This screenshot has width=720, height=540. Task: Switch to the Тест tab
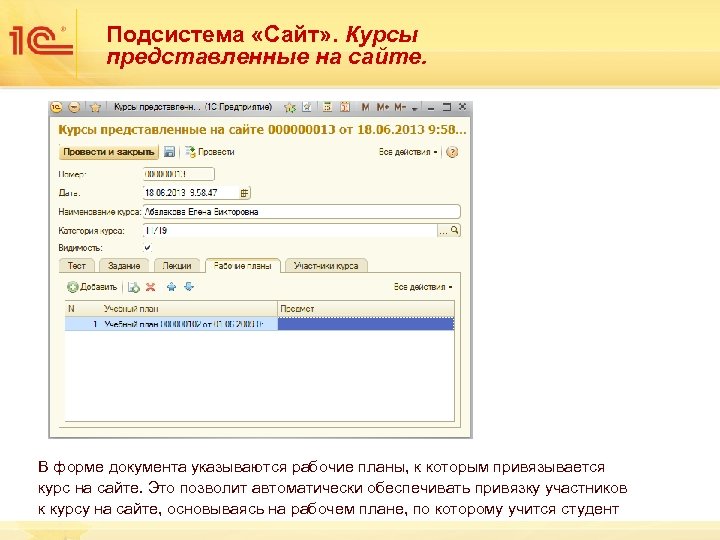[x=77, y=265]
